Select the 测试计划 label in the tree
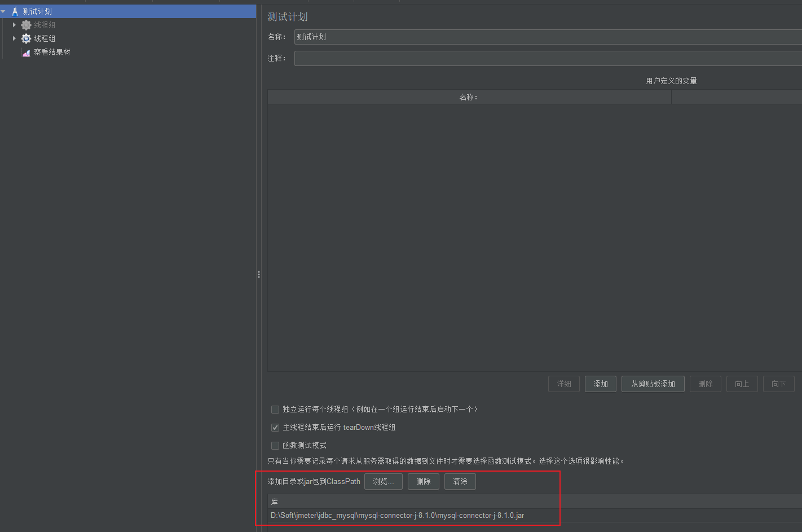The height and width of the screenshot is (532, 802). [37, 11]
